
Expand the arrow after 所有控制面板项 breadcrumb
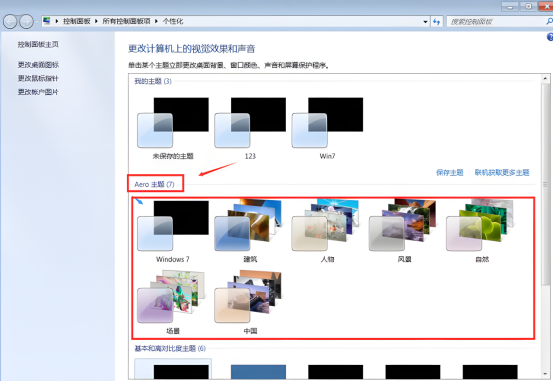click(x=156, y=22)
